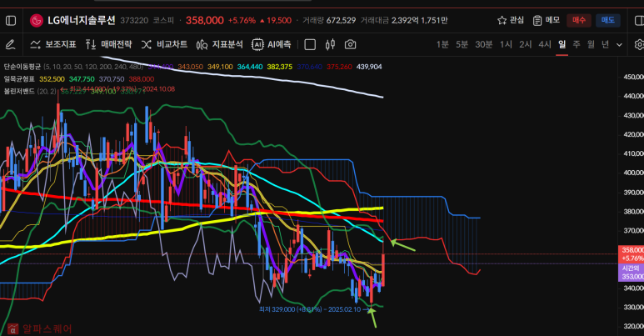644x336 pixels.
Task: Click the 439,904 moving average value
Action: pyautogui.click(x=369, y=67)
